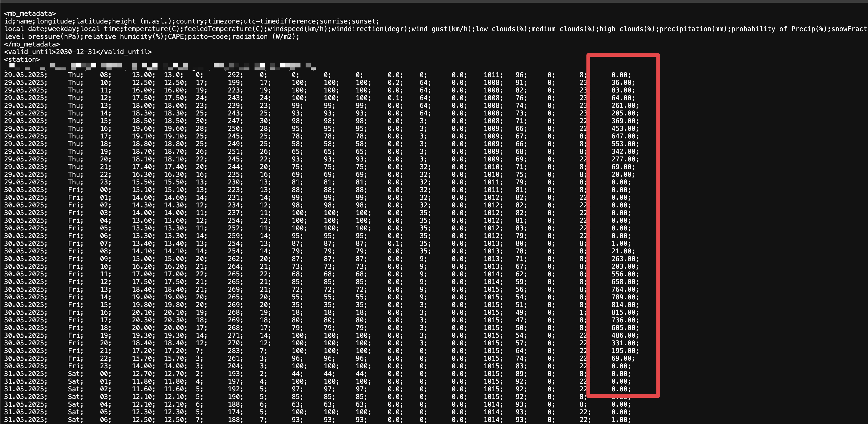Screen dimensions: 868x424
Task: Click the closing </mb_metadata> tag
Action: pyautogui.click(x=32, y=44)
